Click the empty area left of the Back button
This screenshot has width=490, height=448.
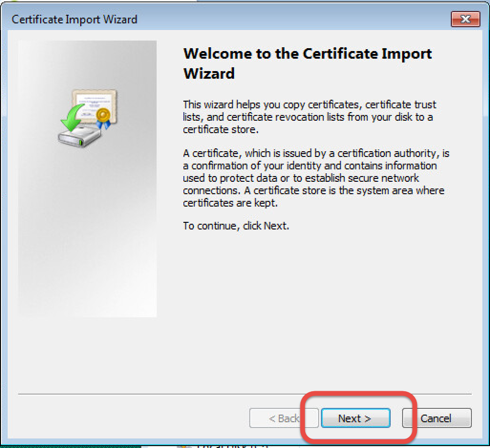pyautogui.click(x=134, y=418)
